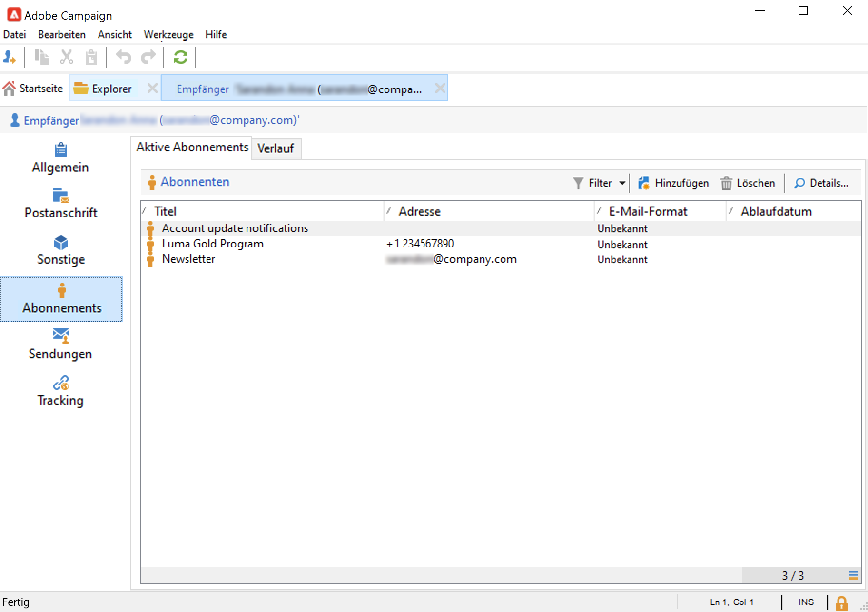Switch to the Startseite tab

[33, 89]
